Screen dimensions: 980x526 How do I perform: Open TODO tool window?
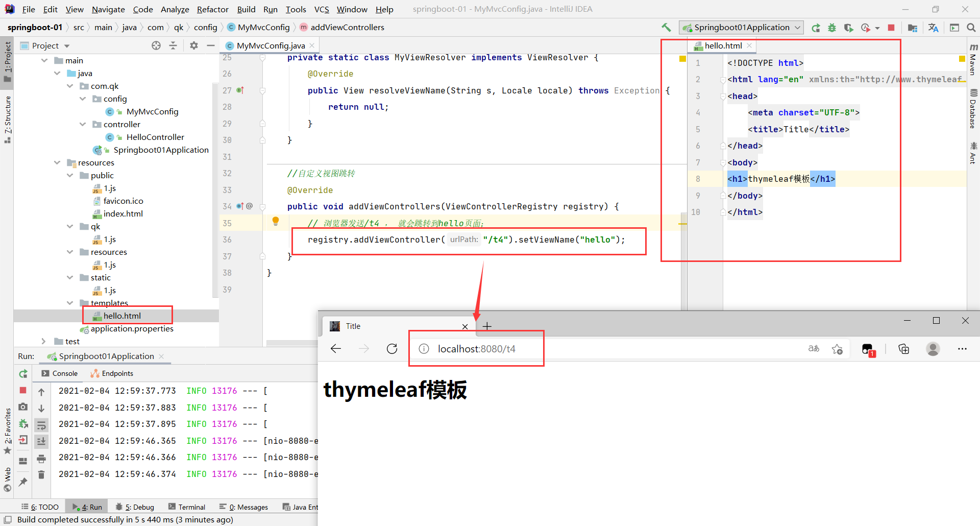point(40,507)
